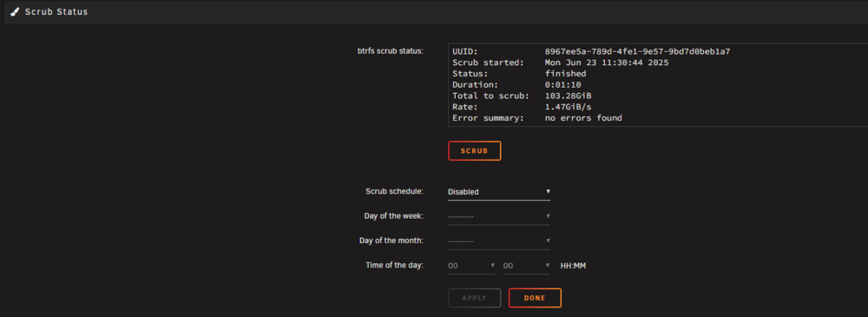This screenshot has width=868, height=317.
Task: Open the hour dropdown for Time of the day
Action: coord(471,266)
